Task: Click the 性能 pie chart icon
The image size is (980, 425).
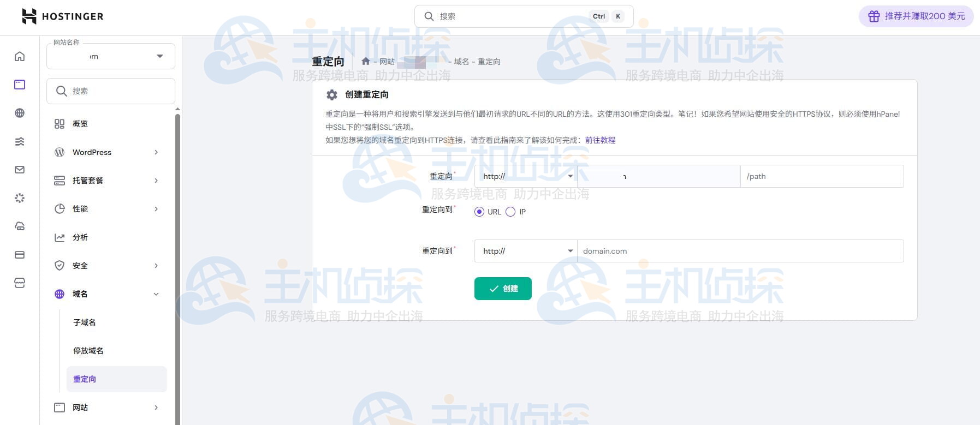Action: 60,209
